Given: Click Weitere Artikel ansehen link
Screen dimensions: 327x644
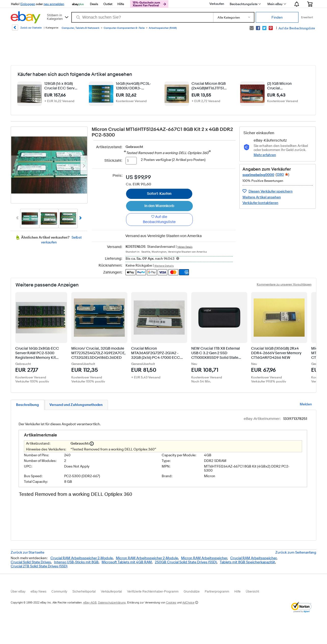Looking at the screenshot, I should tap(262, 197).
